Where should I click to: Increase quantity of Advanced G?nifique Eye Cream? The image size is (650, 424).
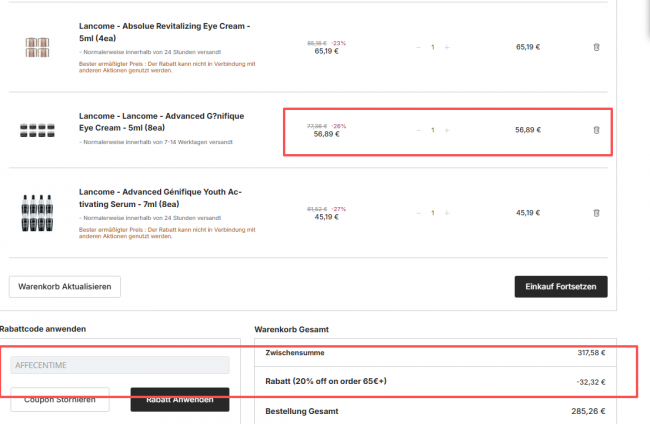point(447,130)
